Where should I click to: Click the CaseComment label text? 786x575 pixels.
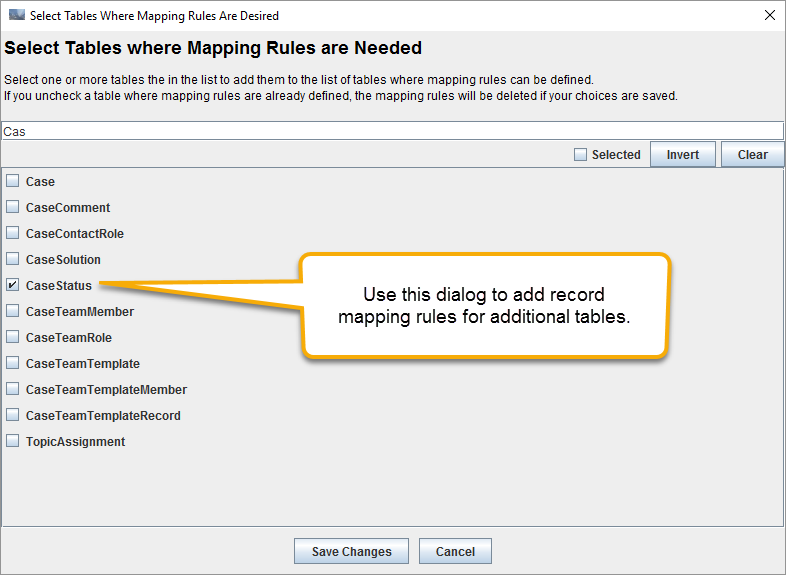point(68,208)
